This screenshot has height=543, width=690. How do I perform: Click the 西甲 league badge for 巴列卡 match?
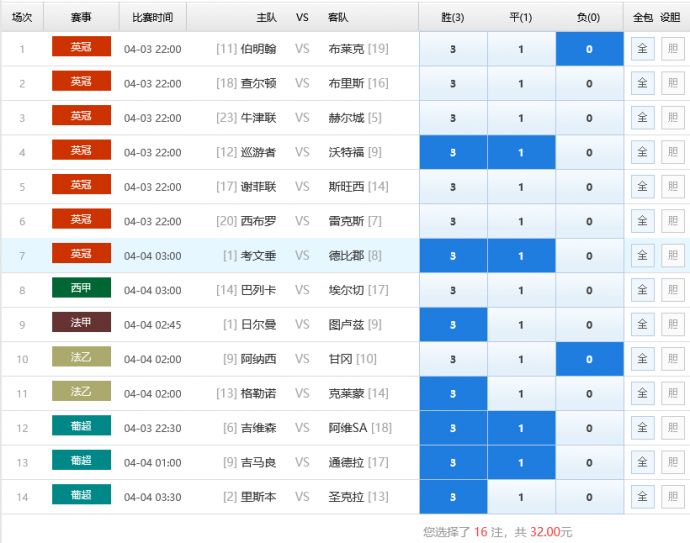[81, 289]
